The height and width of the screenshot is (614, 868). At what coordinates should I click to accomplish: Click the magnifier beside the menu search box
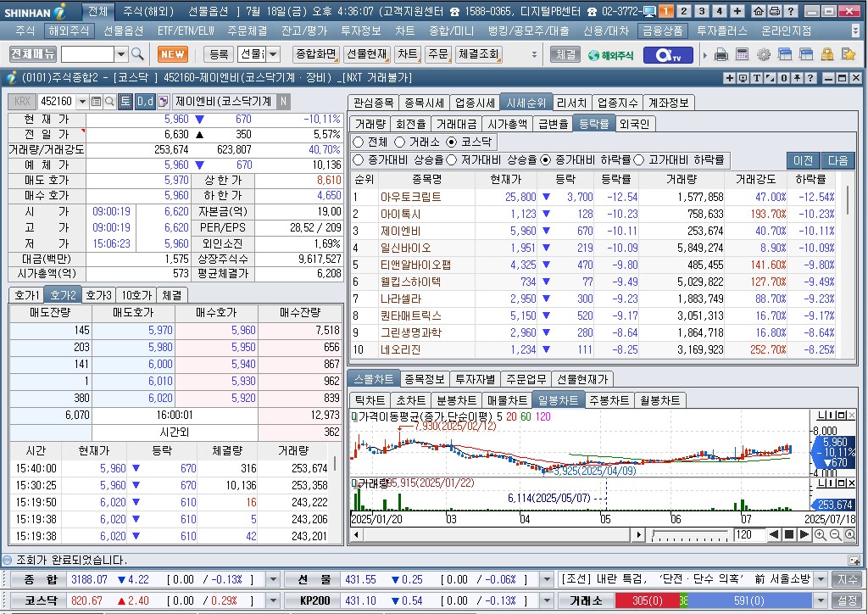pyautogui.click(x=137, y=54)
